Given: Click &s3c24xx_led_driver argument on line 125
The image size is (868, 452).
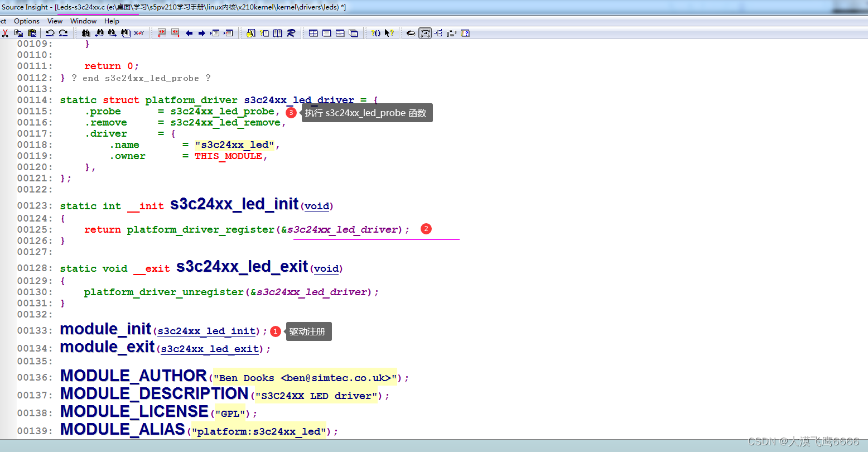Looking at the screenshot, I should coord(340,229).
